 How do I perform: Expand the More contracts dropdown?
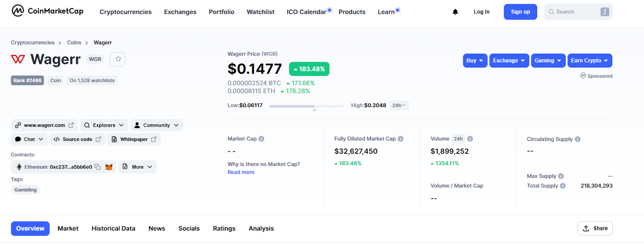click(x=137, y=167)
